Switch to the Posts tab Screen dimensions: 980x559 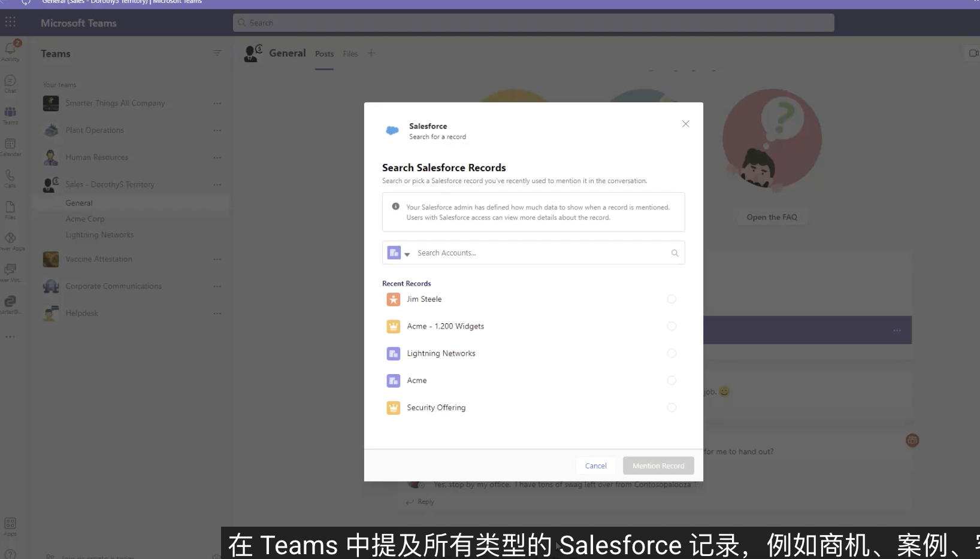point(325,54)
